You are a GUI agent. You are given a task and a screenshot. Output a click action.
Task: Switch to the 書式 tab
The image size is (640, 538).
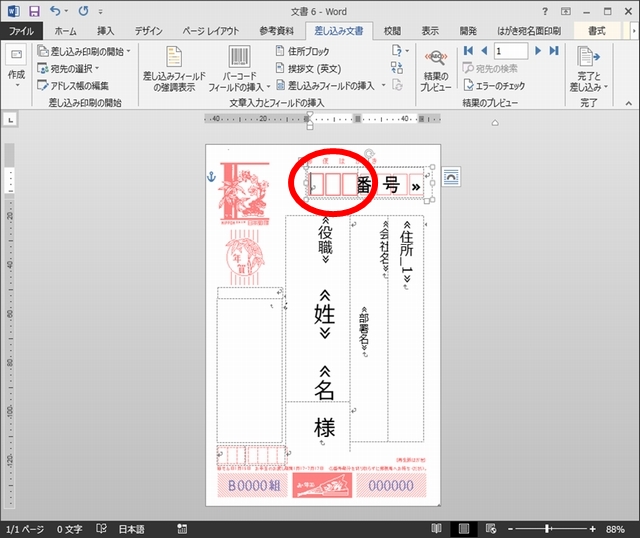click(x=597, y=31)
